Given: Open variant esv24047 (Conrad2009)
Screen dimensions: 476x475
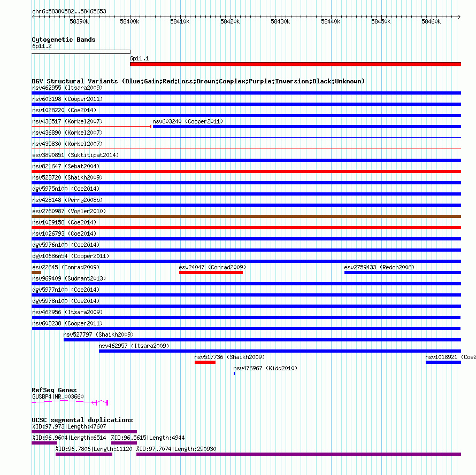Looking at the screenshot, I should 212,267.
